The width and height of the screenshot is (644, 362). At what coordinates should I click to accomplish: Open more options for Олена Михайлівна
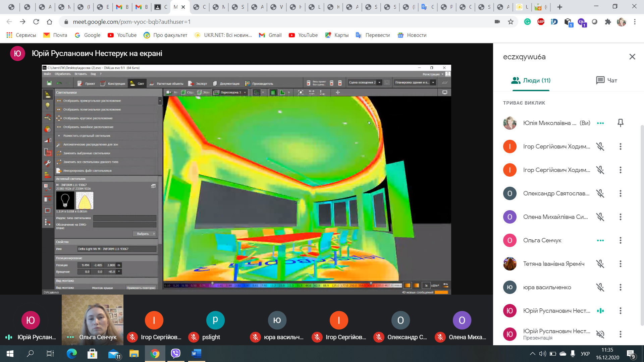pyautogui.click(x=620, y=217)
